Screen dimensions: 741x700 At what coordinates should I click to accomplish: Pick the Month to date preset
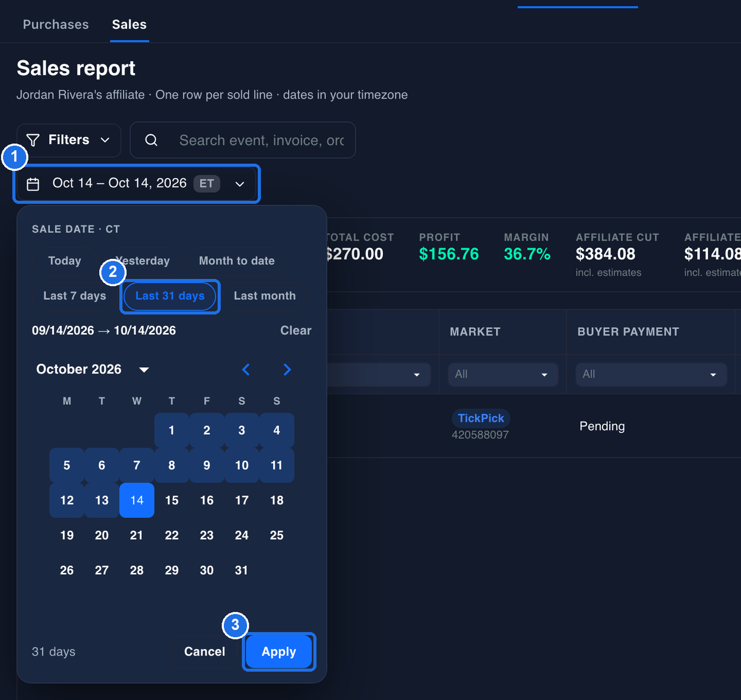(x=237, y=261)
